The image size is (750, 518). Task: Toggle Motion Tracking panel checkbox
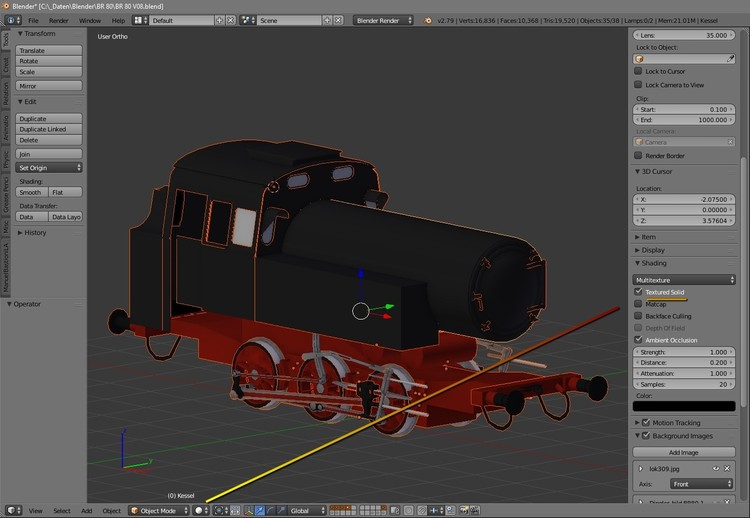(646, 422)
